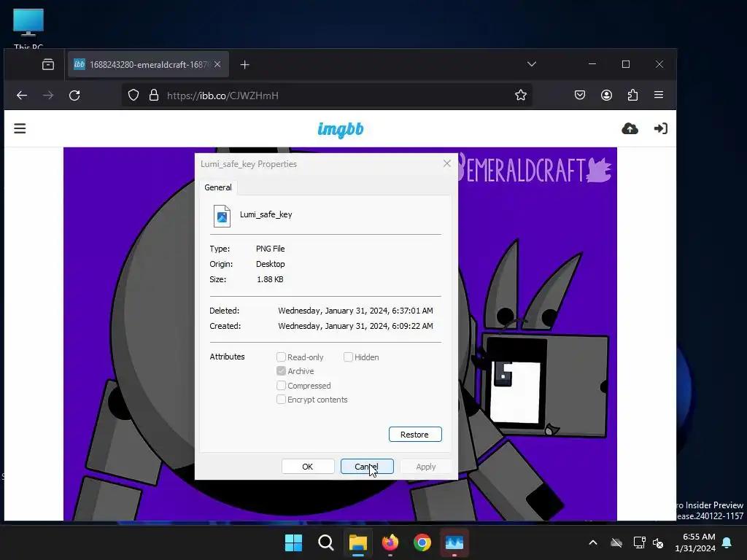Click OK in the Properties dialog
The width and height of the screenshot is (747, 560).
click(308, 467)
